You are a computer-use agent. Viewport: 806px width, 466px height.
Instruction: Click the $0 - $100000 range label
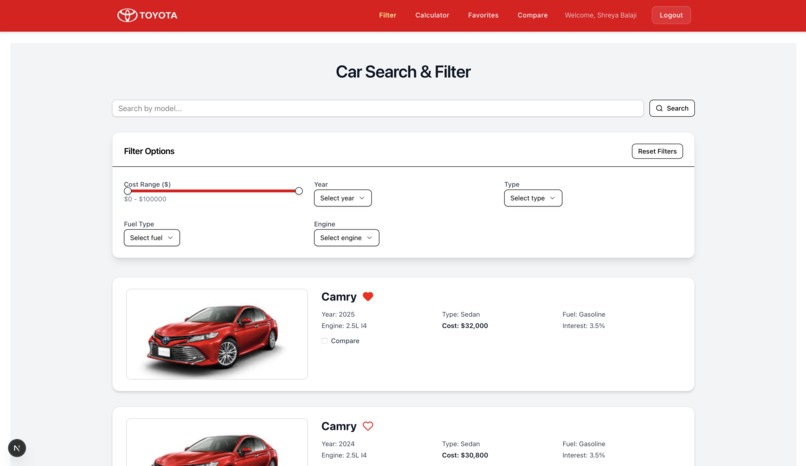click(x=145, y=199)
